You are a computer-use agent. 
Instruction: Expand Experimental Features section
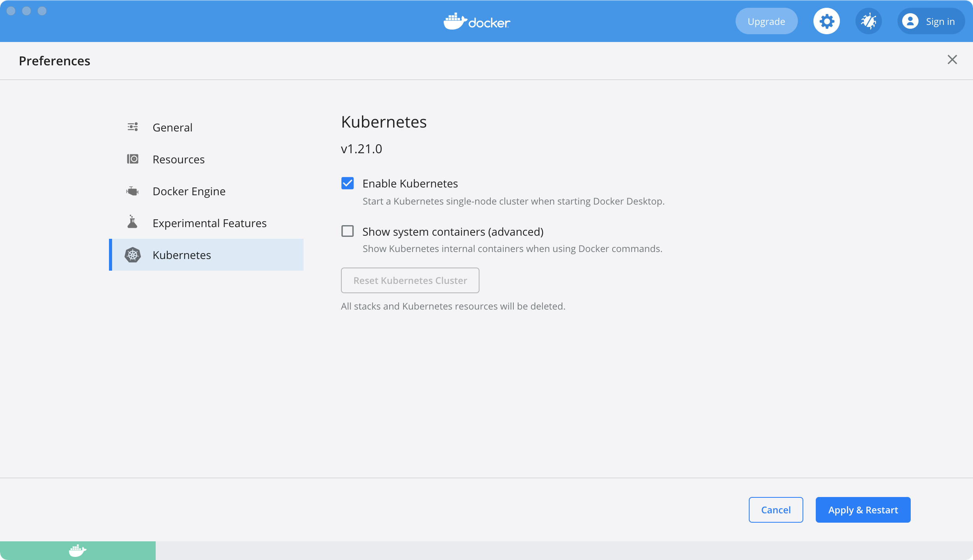click(x=209, y=222)
